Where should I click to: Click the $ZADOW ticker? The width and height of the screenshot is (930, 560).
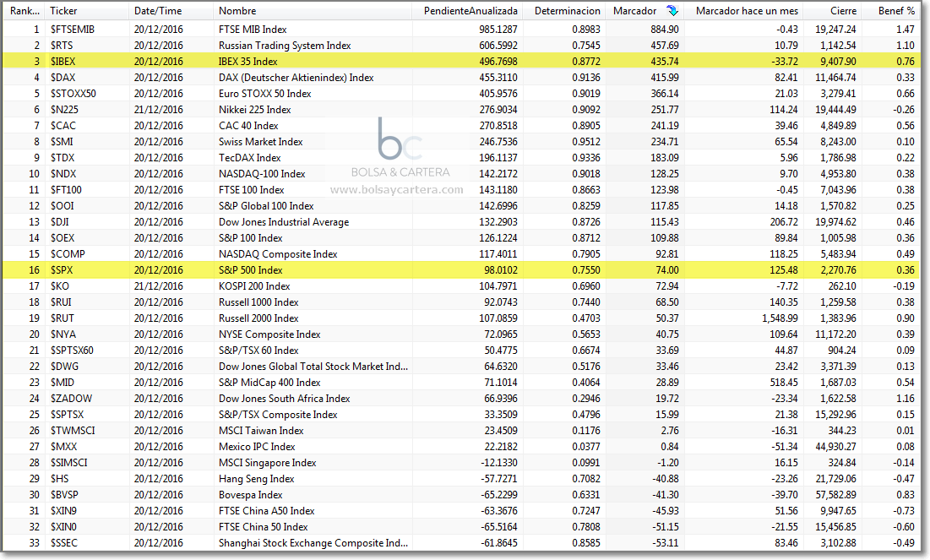pyautogui.click(x=71, y=398)
